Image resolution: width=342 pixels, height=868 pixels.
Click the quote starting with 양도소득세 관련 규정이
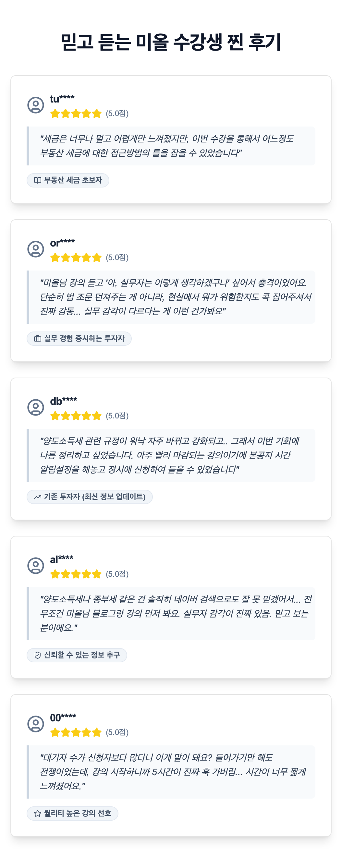click(x=169, y=455)
